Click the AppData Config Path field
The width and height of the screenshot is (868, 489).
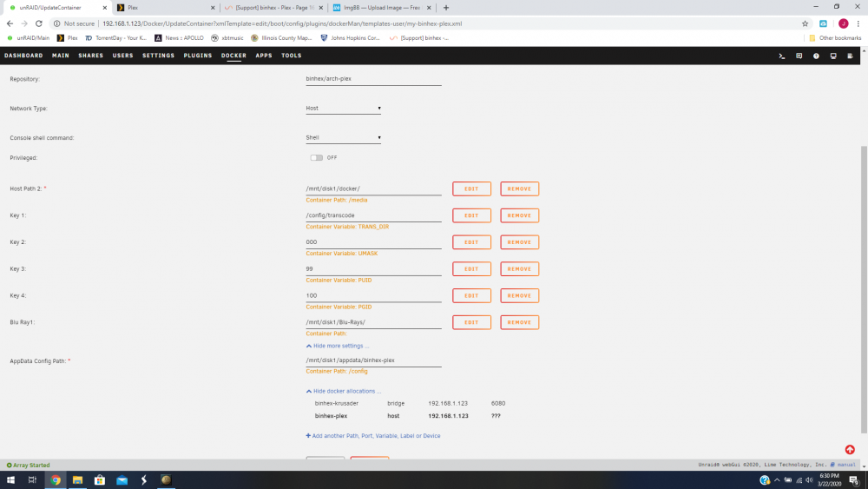373,360
